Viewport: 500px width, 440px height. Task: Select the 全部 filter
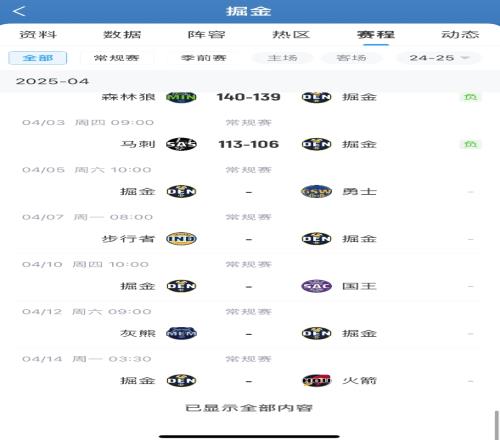tap(38, 58)
